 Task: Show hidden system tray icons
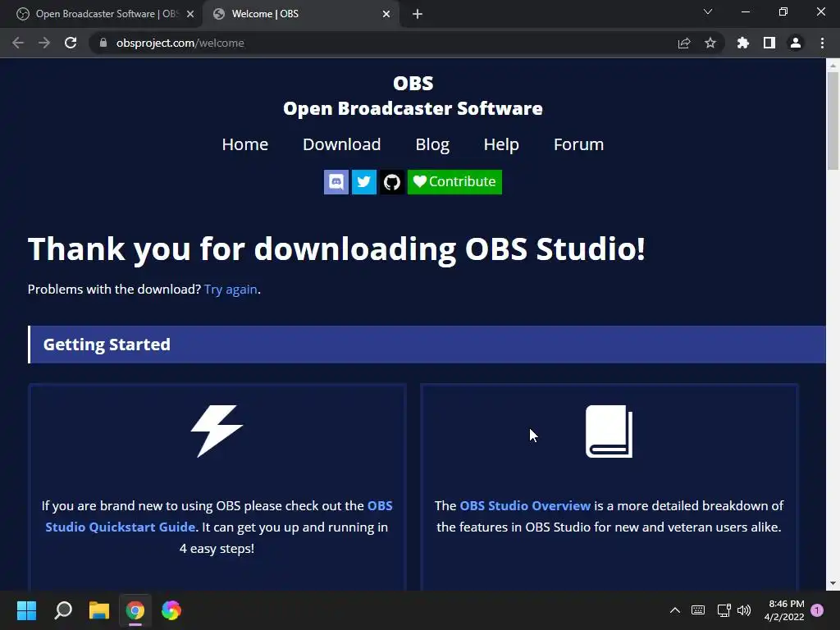coord(675,610)
